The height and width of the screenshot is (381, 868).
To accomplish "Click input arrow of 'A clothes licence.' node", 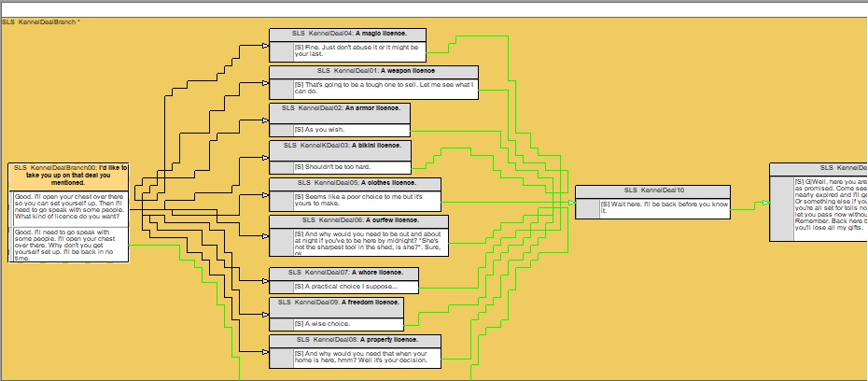I will point(266,195).
